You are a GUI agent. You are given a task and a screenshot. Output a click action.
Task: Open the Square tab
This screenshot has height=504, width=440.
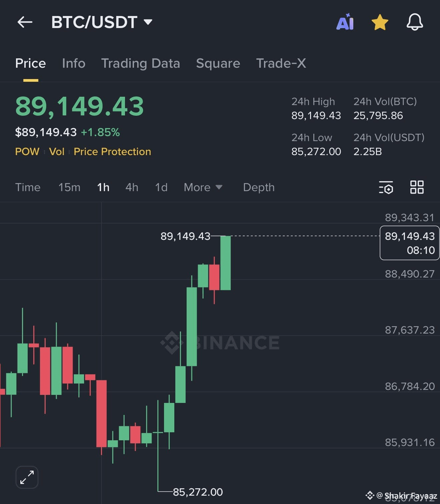[218, 63]
